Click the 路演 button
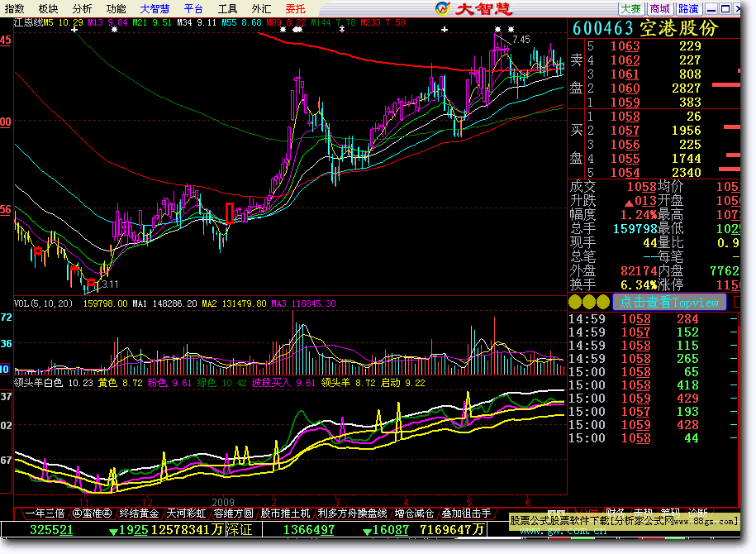 pyautogui.click(x=688, y=9)
